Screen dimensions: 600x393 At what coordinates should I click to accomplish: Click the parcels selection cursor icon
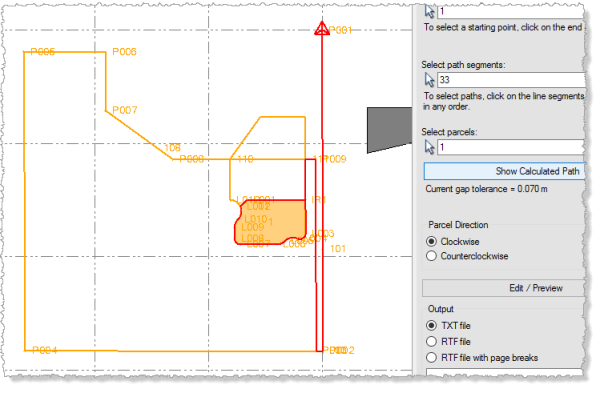(429, 147)
